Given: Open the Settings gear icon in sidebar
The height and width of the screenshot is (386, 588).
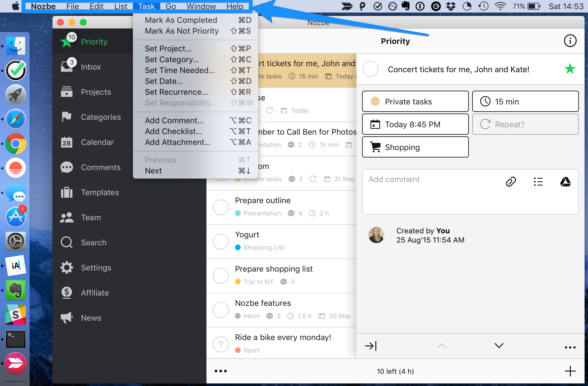Looking at the screenshot, I should pos(67,268).
